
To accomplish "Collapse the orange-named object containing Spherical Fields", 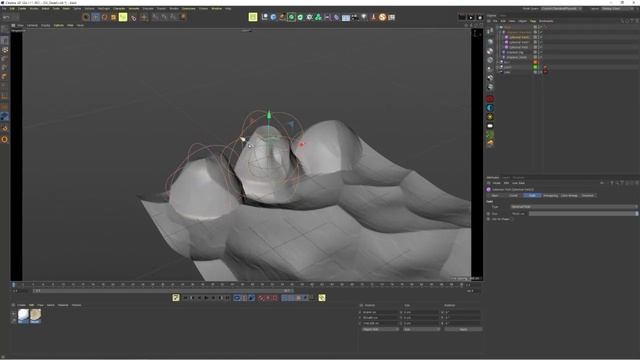I will pos(500,32).
